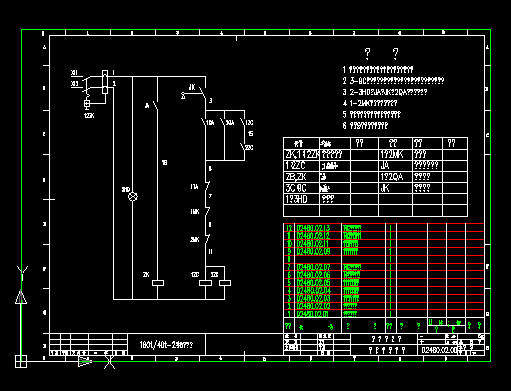Click wire number 18 label

click(x=164, y=163)
